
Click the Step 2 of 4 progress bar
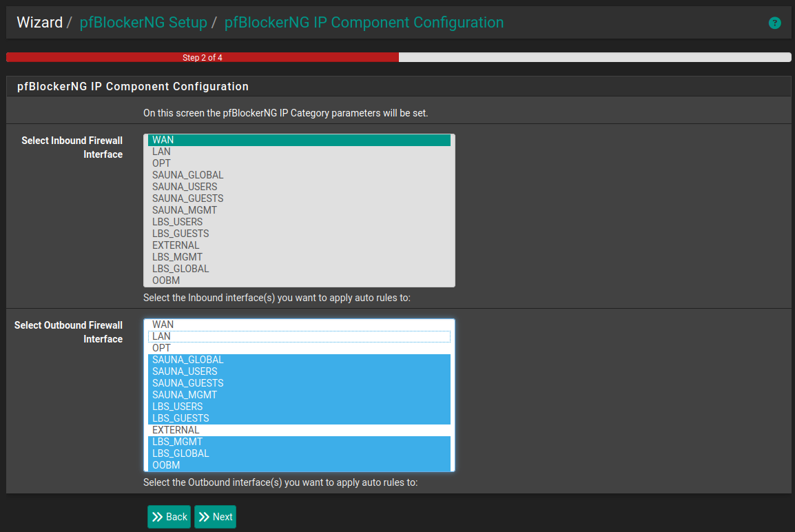[x=398, y=57]
